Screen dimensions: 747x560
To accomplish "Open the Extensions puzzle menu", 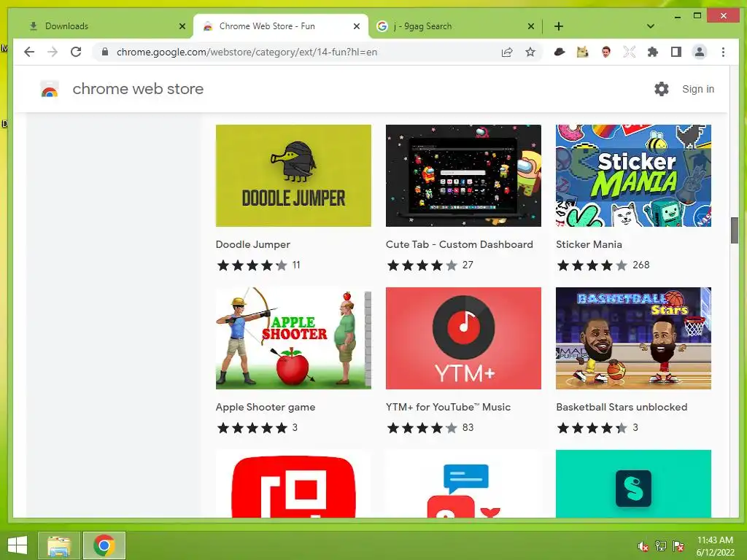I will 653,52.
